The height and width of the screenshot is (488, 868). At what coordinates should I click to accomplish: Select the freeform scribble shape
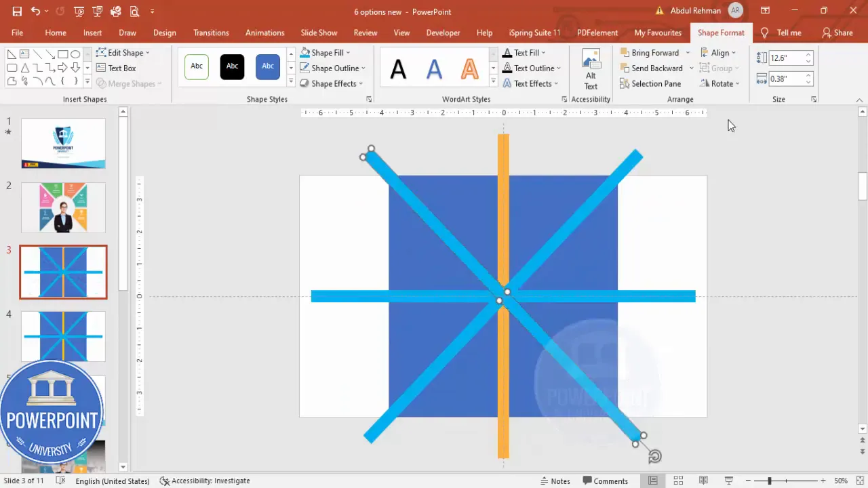coord(24,81)
